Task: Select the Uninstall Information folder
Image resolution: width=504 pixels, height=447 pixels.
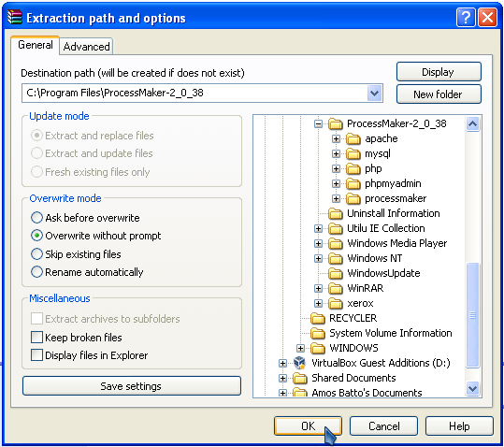Action: click(x=383, y=213)
